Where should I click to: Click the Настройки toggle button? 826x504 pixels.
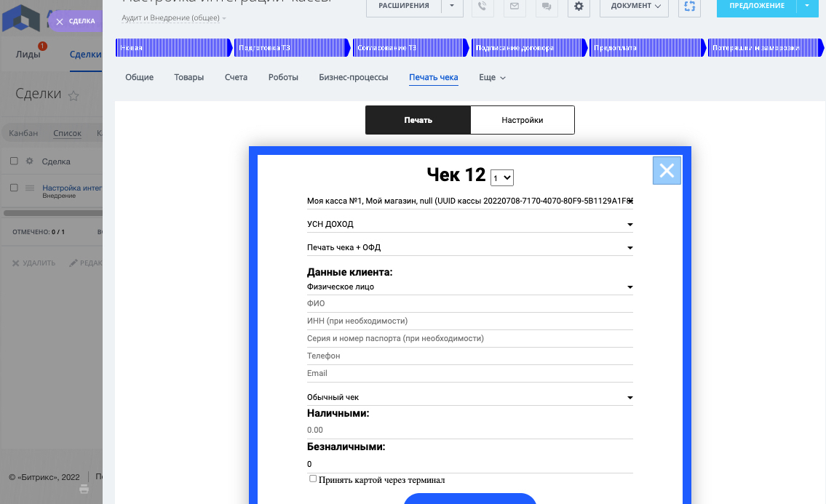[x=522, y=120]
